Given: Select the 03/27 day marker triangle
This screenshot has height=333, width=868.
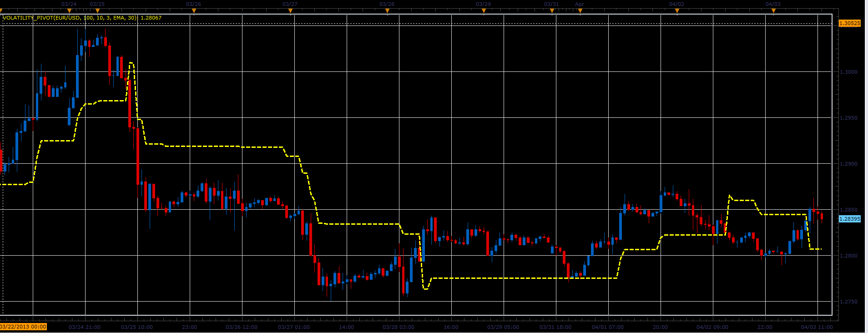Looking at the screenshot, I should click(x=290, y=10).
